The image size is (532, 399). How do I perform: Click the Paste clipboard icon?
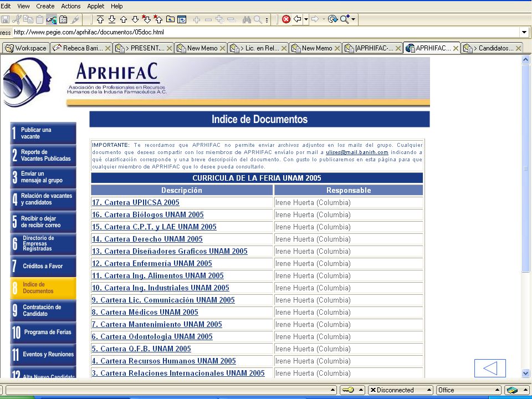tap(40, 19)
